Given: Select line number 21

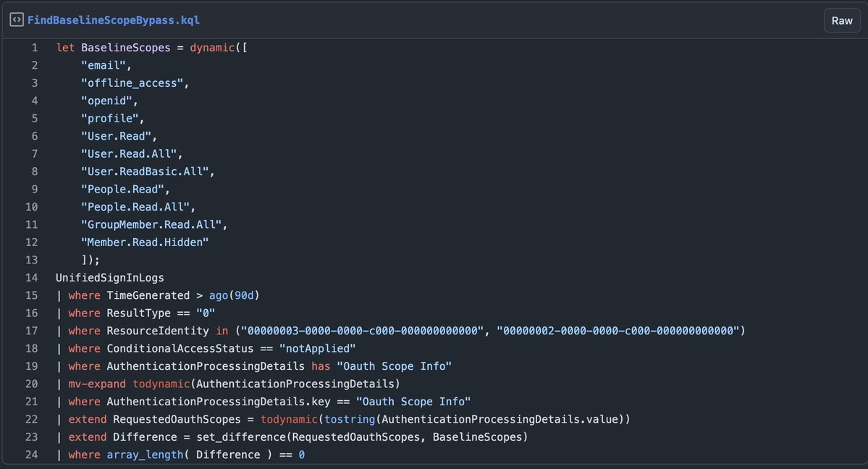Looking at the screenshot, I should click(x=32, y=402).
